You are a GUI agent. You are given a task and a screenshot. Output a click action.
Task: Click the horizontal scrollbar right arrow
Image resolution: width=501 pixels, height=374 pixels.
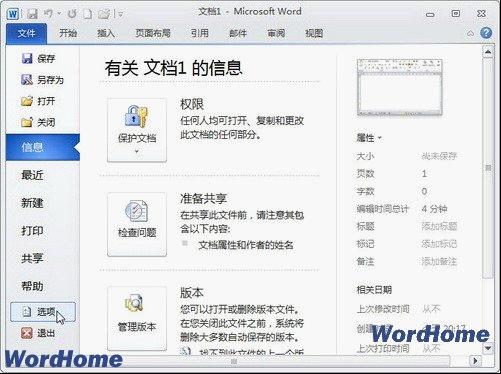tap(475, 361)
